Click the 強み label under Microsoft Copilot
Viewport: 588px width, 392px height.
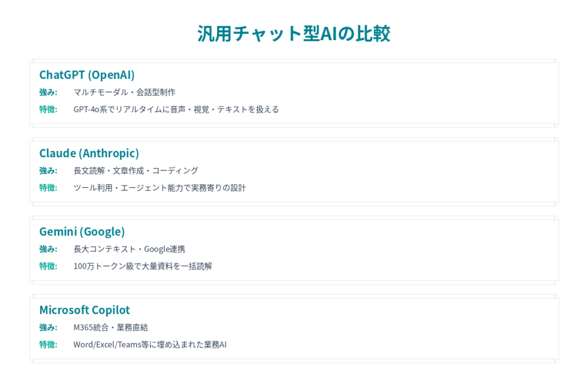tap(48, 327)
